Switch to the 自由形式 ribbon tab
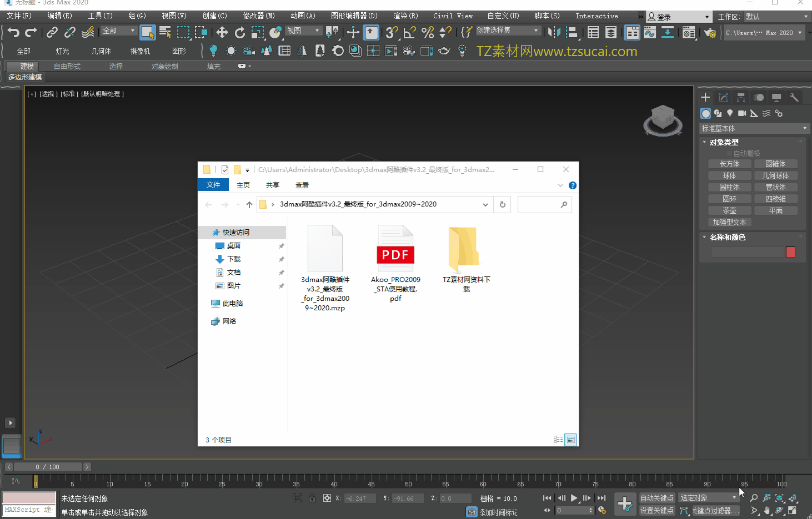This screenshot has height=519, width=812. click(x=67, y=66)
